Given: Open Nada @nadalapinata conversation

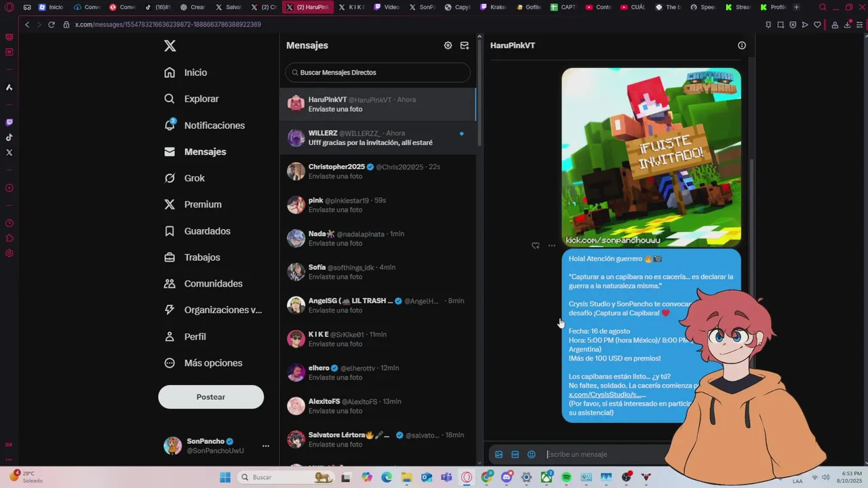Looking at the screenshot, I should click(x=378, y=239).
